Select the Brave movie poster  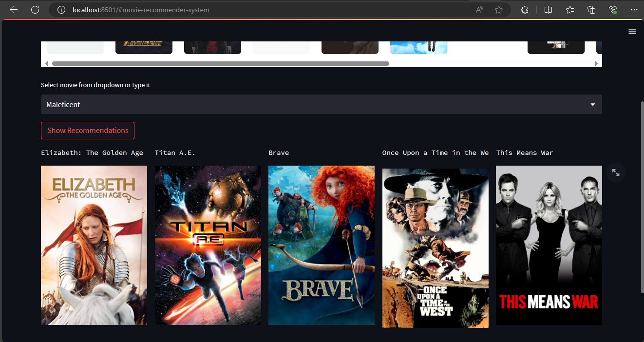(322, 245)
